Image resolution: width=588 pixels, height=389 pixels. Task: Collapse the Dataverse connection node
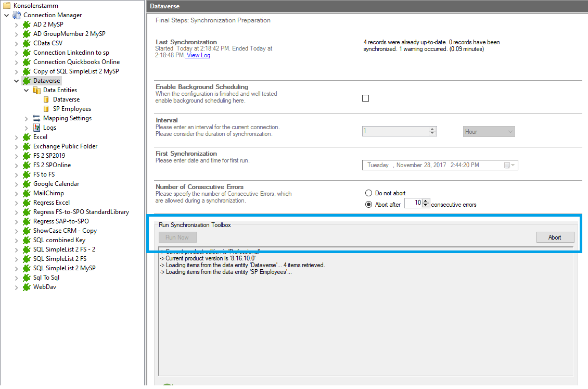[17, 81]
